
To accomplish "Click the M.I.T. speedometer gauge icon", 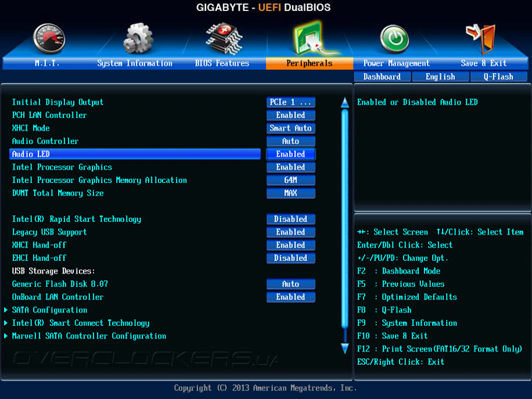I will (x=49, y=38).
